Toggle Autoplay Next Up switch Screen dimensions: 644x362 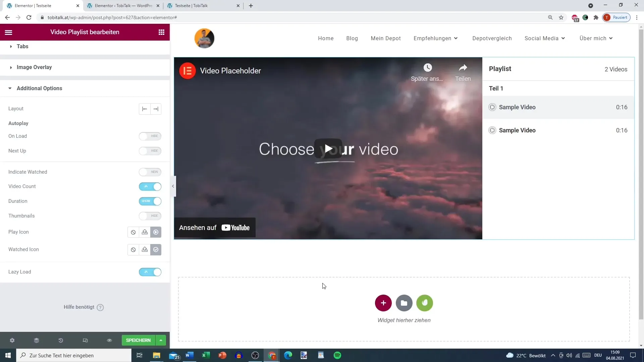tap(150, 151)
